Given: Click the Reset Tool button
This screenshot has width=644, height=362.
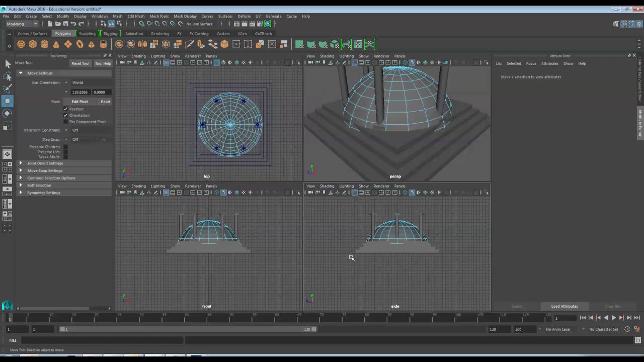Looking at the screenshot, I should [80, 63].
